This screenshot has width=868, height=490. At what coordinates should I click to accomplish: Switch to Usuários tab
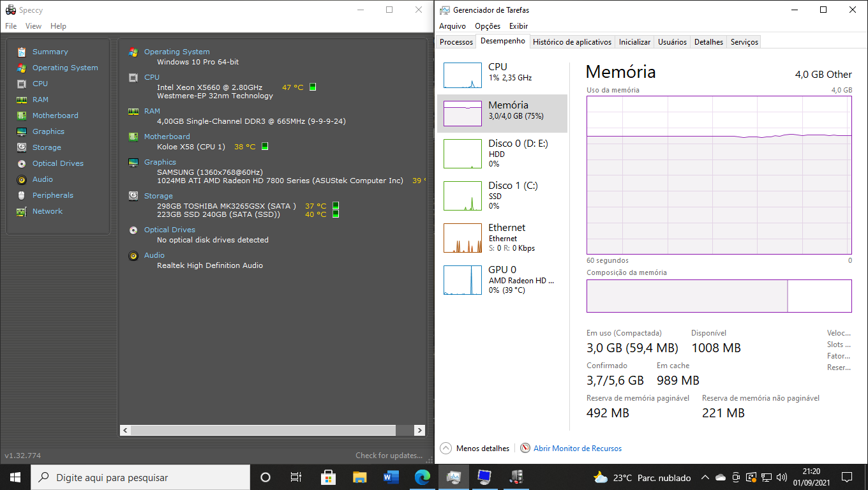(673, 42)
